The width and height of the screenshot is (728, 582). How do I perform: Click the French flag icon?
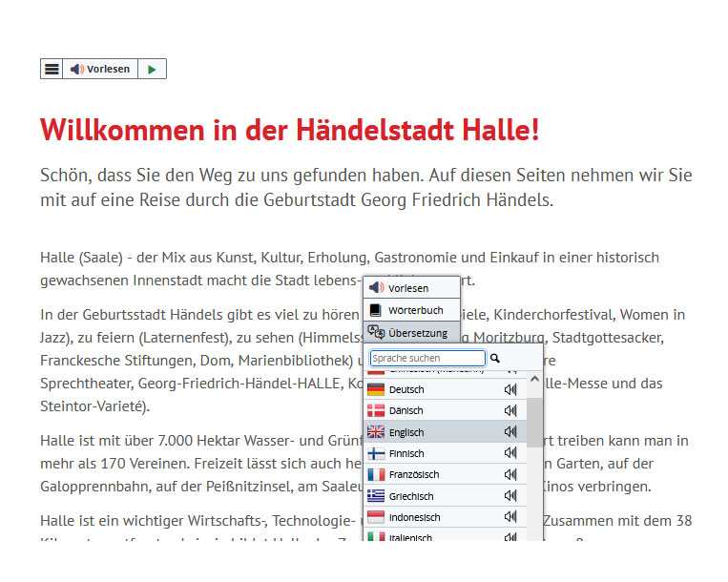tap(376, 474)
